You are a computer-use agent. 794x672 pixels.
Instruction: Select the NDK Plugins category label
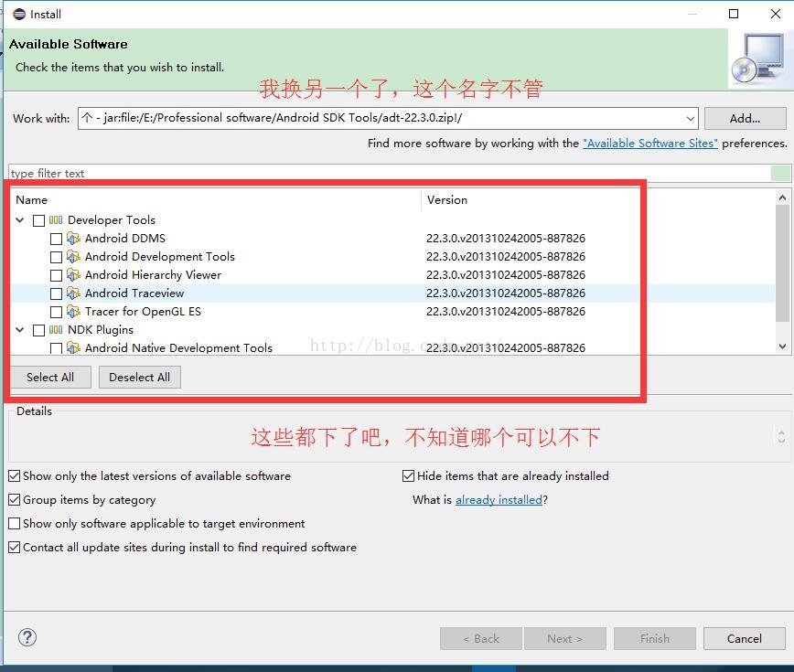[101, 330]
